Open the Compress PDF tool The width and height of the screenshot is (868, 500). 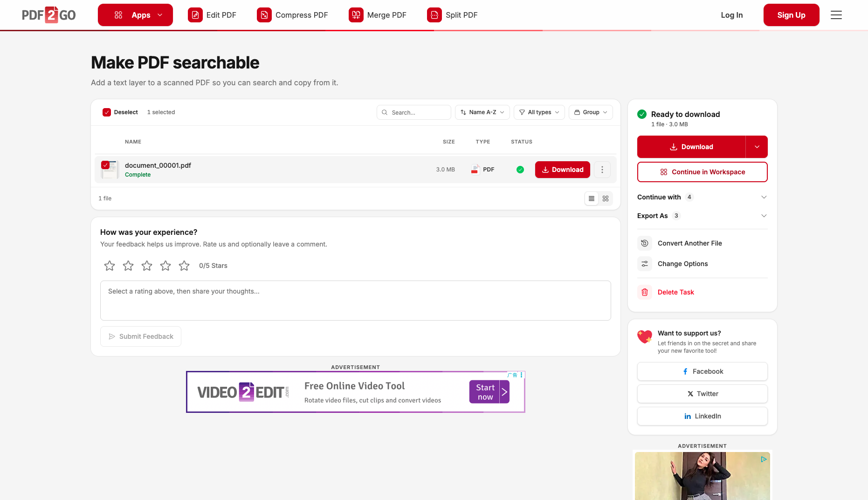click(x=292, y=15)
